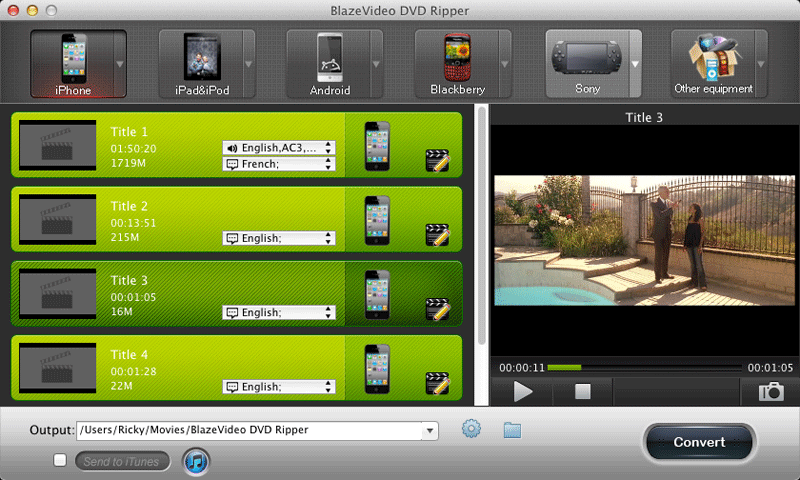Edit Title 4 with clapperboard pencil icon
The height and width of the screenshot is (480, 800).
pyautogui.click(x=438, y=383)
